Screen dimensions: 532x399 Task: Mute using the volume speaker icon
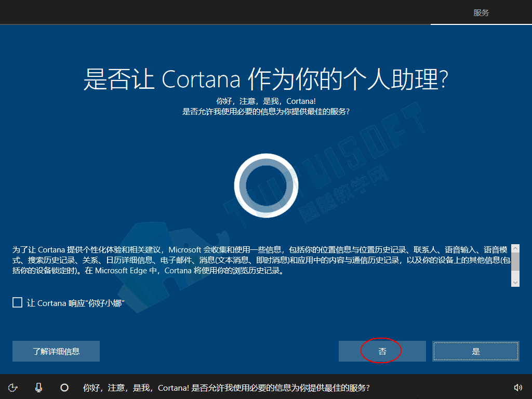tap(518, 387)
